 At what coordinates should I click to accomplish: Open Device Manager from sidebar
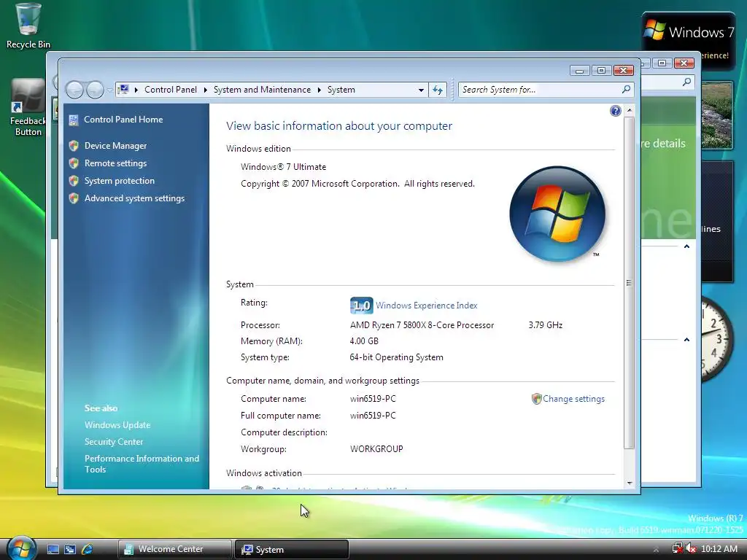point(115,146)
